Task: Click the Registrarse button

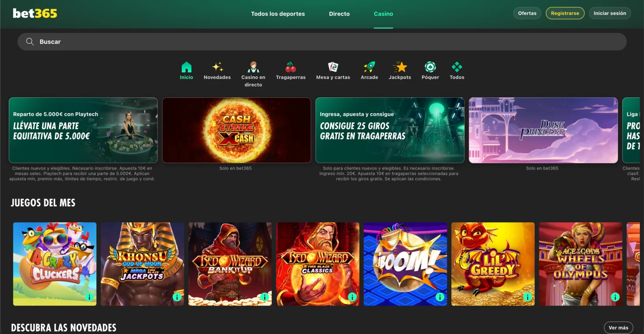Action: pyautogui.click(x=565, y=13)
